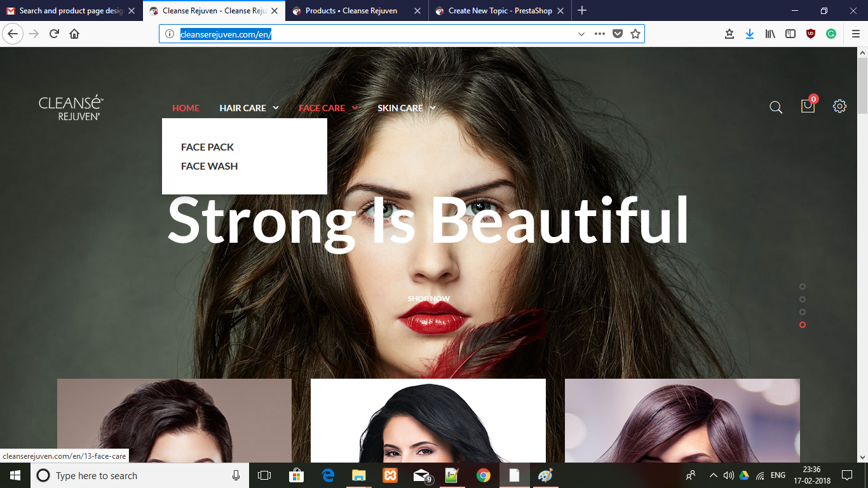Open the Firefox hamburger menu
The height and width of the screenshot is (488, 868).
coord(856,34)
